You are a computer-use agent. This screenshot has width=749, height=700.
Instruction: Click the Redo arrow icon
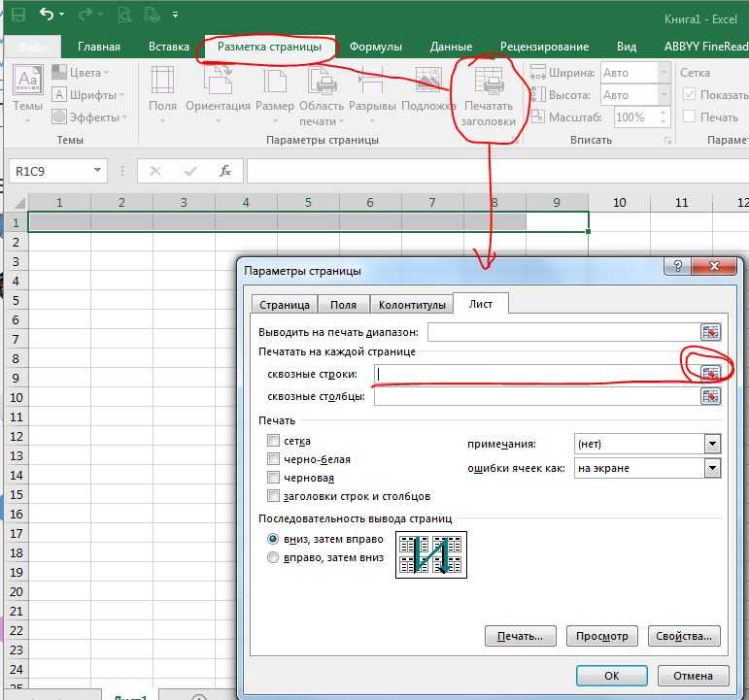(x=85, y=15)
